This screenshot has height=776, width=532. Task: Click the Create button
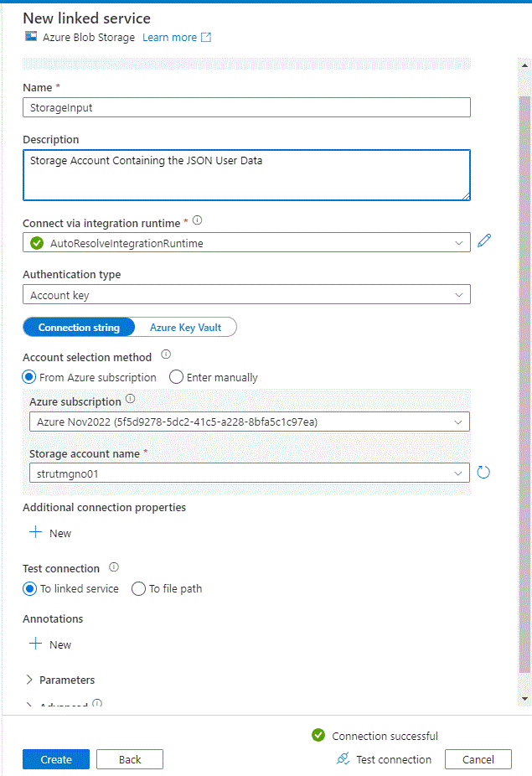(x=56, y=759)
